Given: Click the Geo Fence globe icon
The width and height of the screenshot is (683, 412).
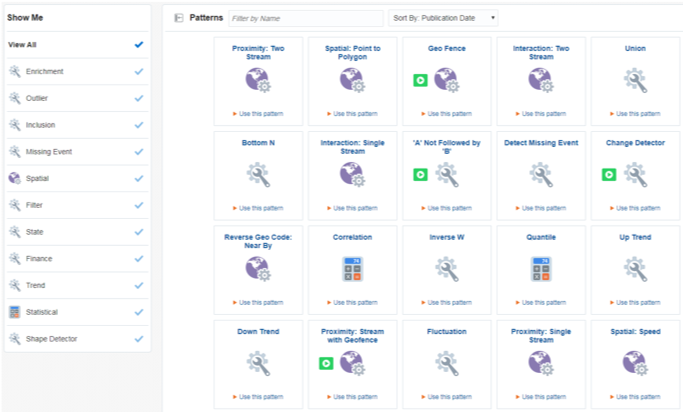Looking at the screenshot, I should [445, 80].
